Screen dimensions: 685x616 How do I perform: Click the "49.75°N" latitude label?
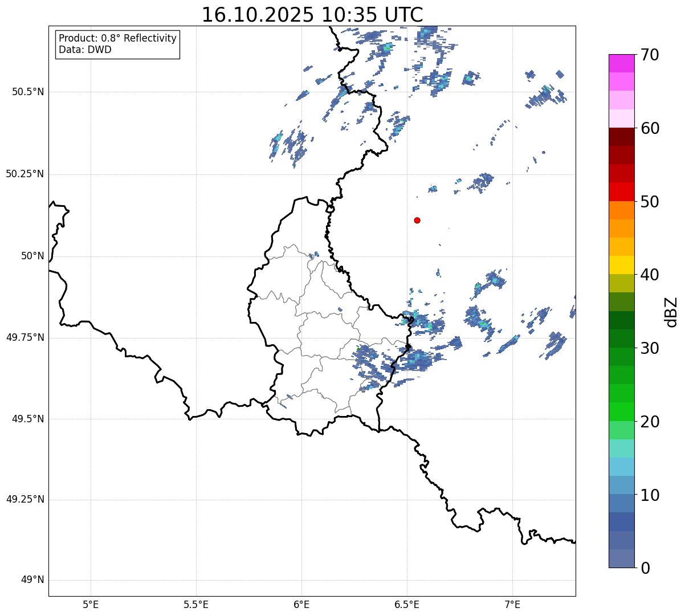tap(25, 337)
